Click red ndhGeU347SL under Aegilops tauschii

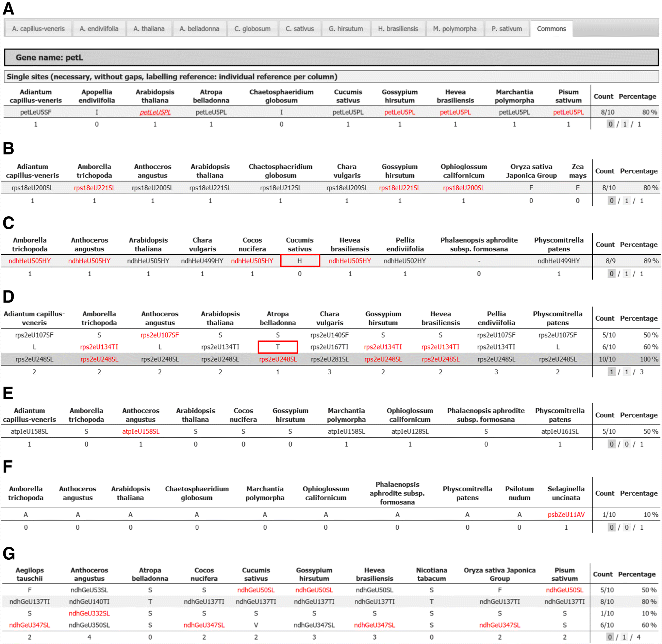click(x=30, y=625)
